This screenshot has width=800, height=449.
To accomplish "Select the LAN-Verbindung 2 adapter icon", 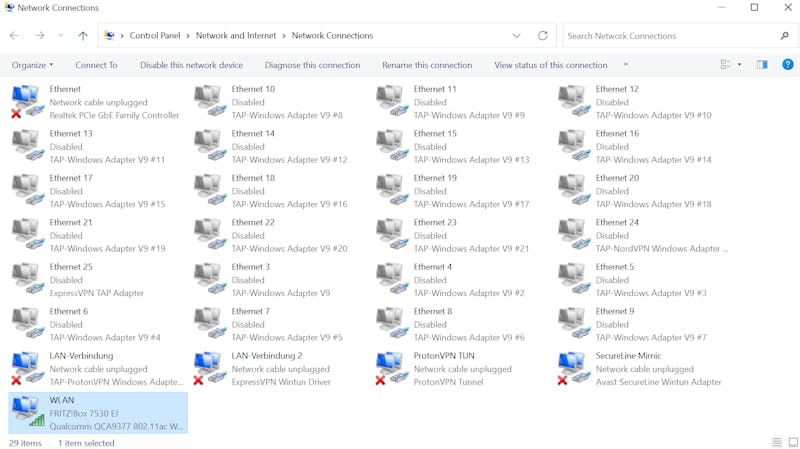I will pyautogui.click(x=210, y=368).
